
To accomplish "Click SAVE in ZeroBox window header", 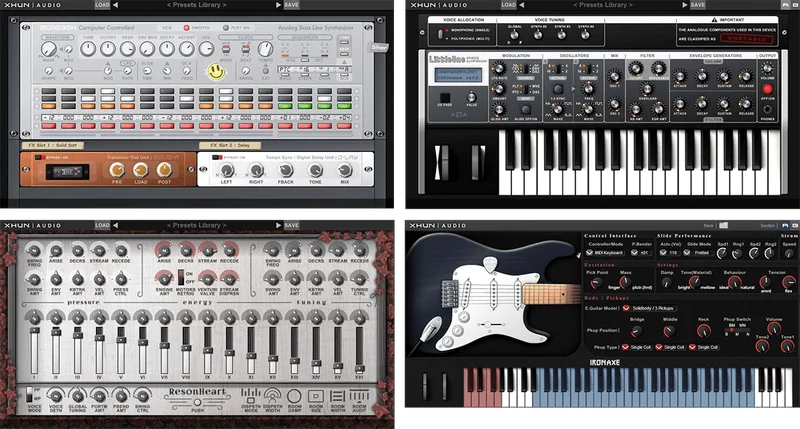I will click(291, 5).
